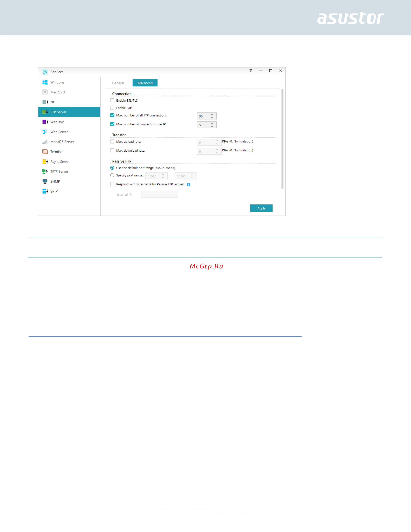Viewport: 411px width, 532px height.
Task: Increase the max download rate stepper
Action: click(217, 150)
